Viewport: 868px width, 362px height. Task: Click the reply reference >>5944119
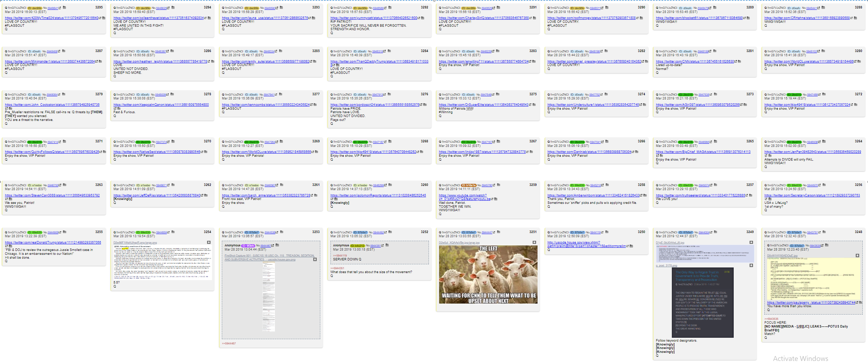click(x=340, y=256)
